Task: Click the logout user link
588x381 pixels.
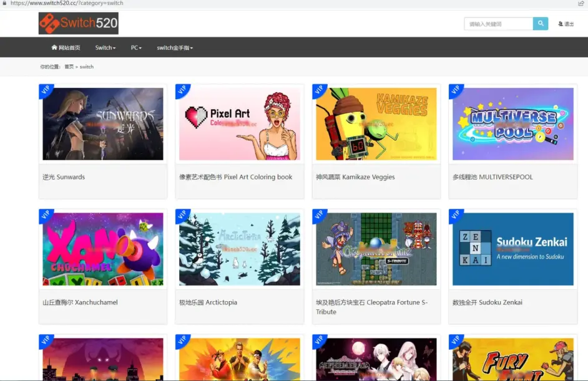Action: [566, 24]
